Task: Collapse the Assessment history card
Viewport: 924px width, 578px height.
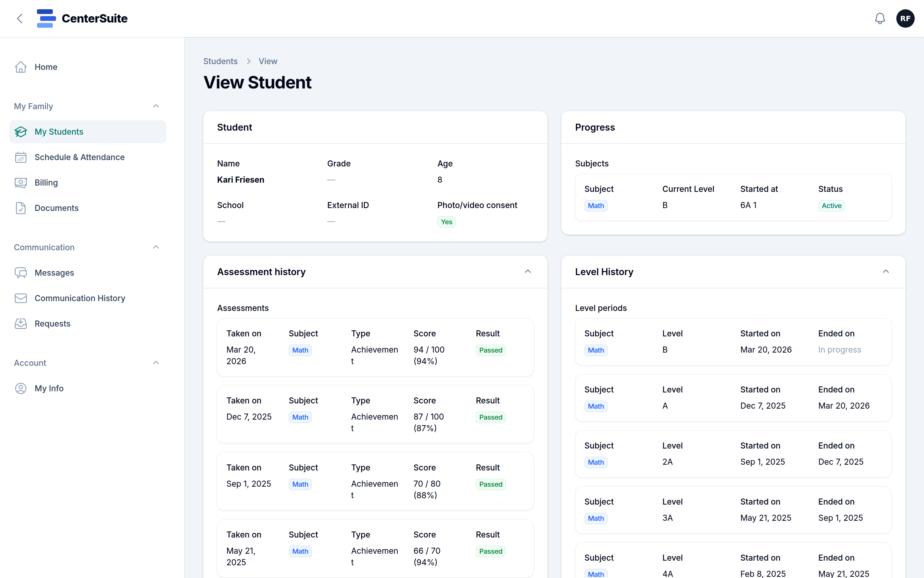Action: pyautogui.click(x=528, y=272)
